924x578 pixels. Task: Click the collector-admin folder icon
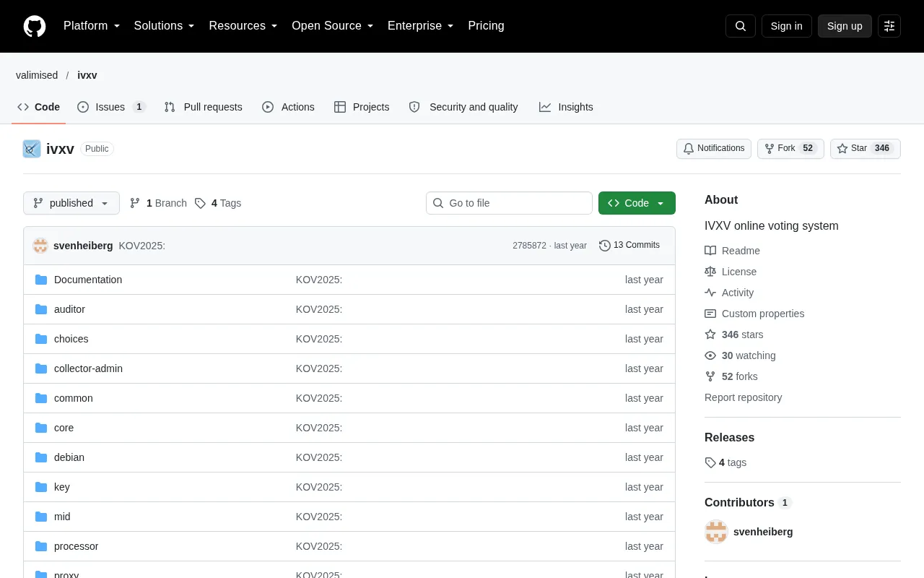pyautogui.click(x=41, y=368)
